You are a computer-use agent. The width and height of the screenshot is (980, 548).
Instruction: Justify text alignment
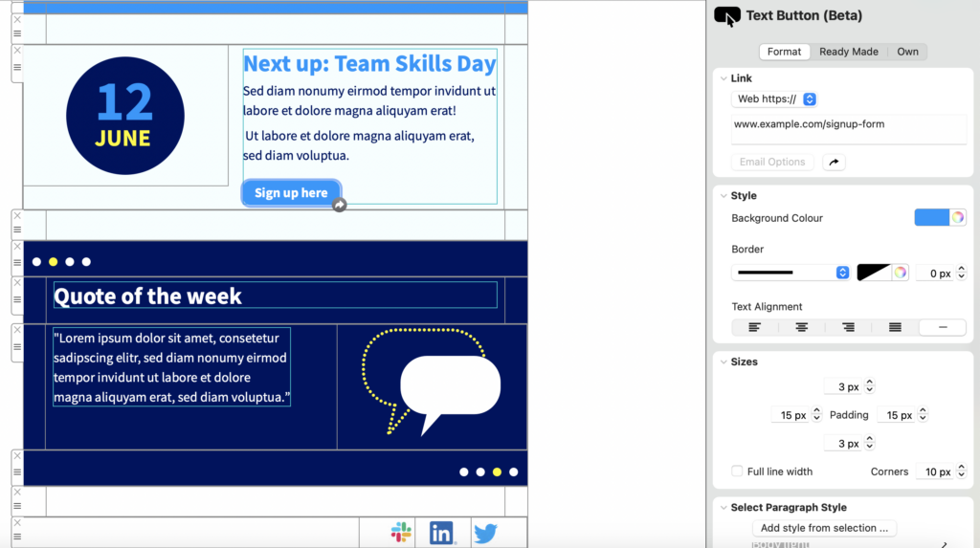[x=895, y=327]
